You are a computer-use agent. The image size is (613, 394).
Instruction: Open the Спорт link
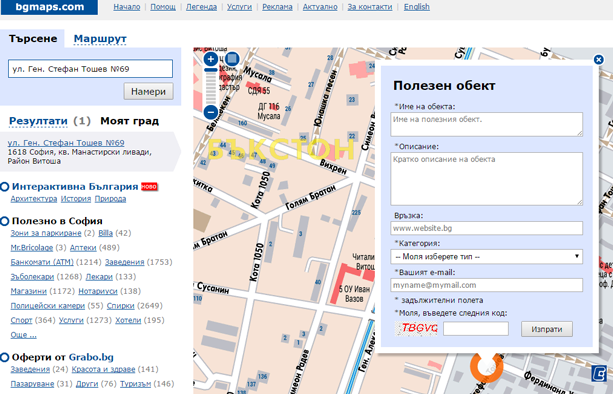(21, 320)
